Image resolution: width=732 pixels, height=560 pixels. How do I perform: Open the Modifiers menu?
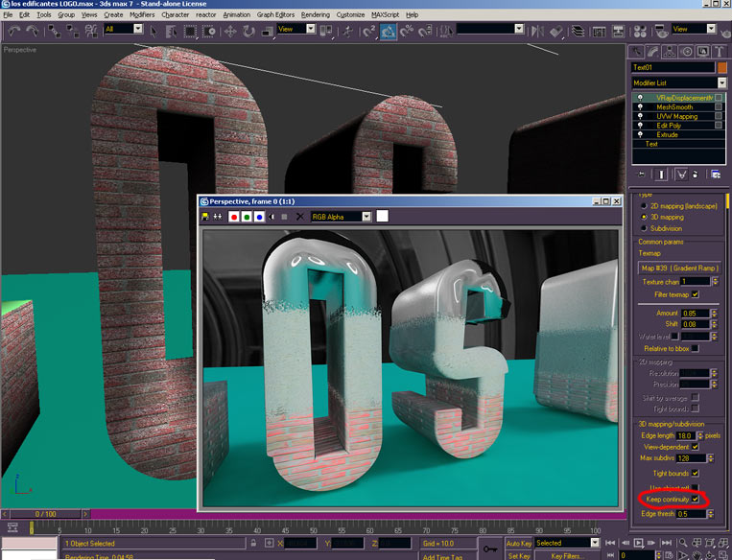click(142, 15)
